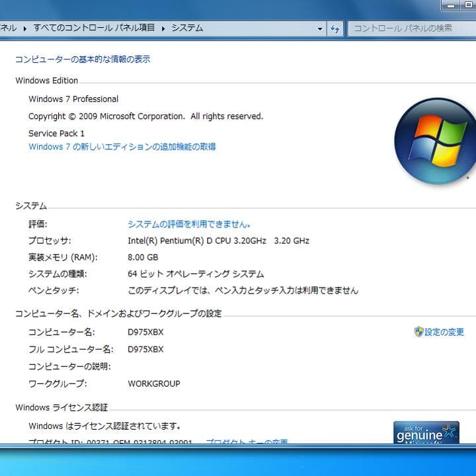Image resolution: width=476 pixels, height=476 pixels.
Task: Open システムの評価を利用できません link
Action: coord(189,224)
